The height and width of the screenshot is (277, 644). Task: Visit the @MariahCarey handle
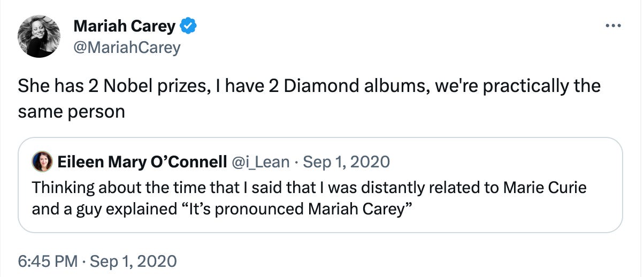click(x=127, y=47)
